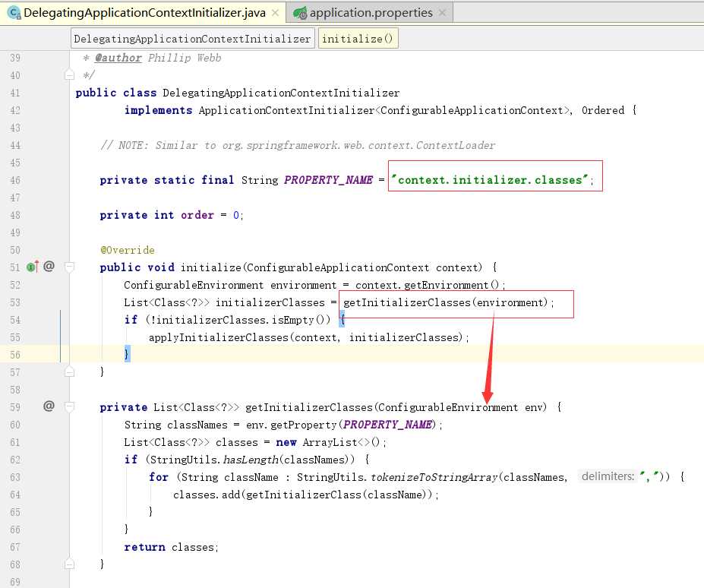Collapse the Javadoc comment fold at line 40
The height and width of the screenshot is (588, 704).
69,75
